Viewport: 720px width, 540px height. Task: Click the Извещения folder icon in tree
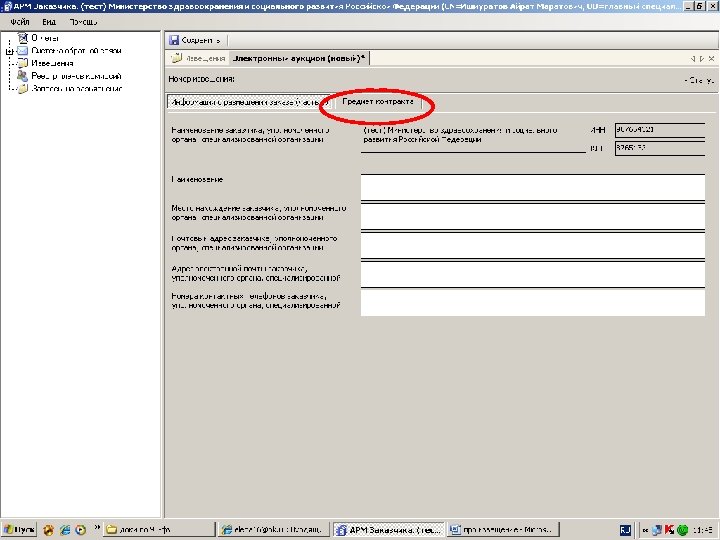click(x=22, y=63)
